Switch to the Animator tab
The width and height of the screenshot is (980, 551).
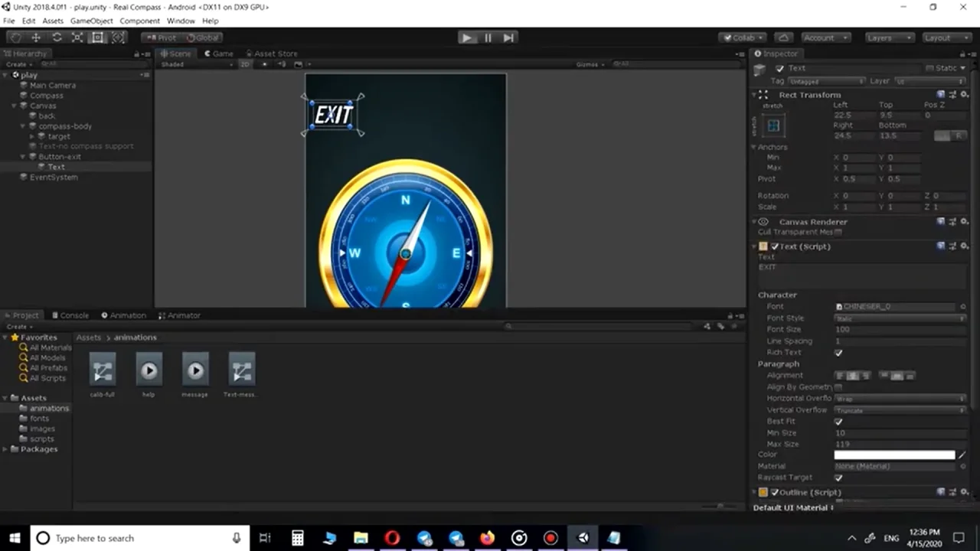(x=179, y=315)
